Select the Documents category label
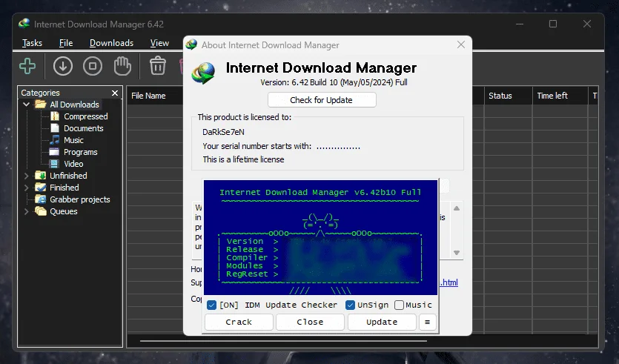 [83, 128]
